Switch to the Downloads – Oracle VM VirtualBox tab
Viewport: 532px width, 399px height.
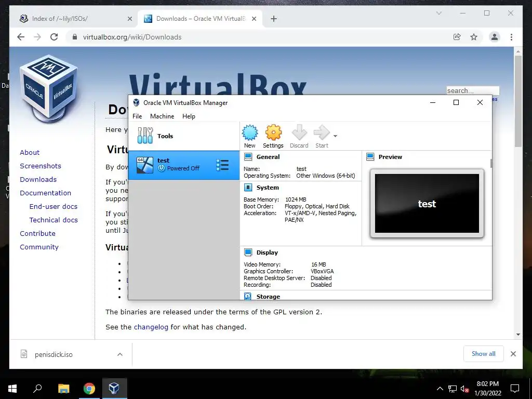200,19
